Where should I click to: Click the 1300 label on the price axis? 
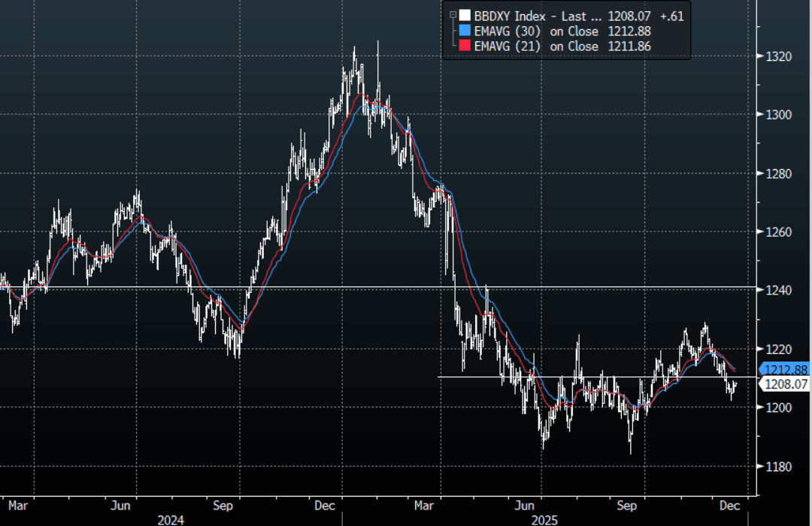pos(779,115)
